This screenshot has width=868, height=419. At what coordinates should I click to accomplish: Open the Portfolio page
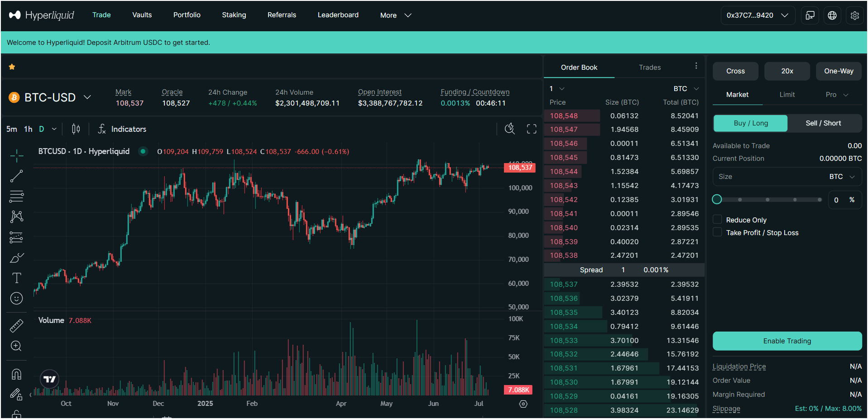pos(187,15)
